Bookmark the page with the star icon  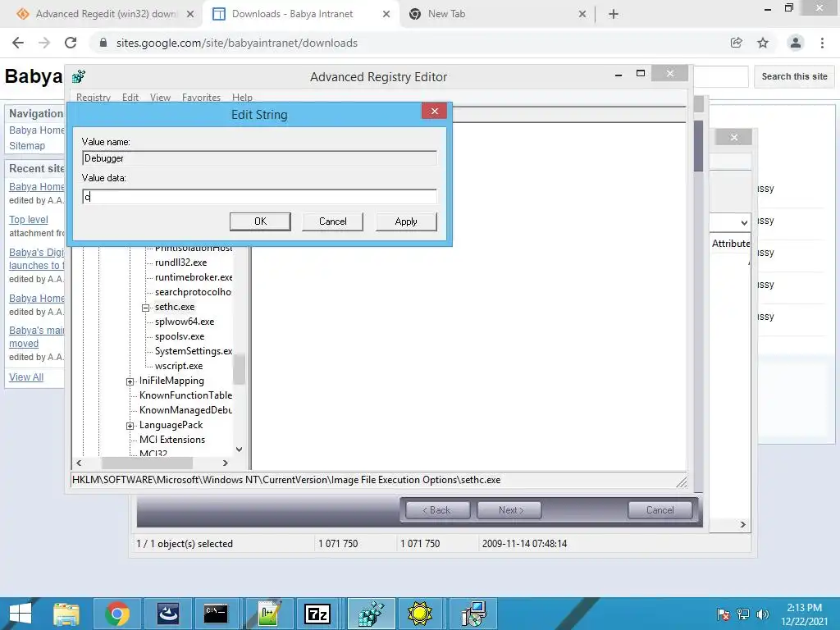[763, 43]
